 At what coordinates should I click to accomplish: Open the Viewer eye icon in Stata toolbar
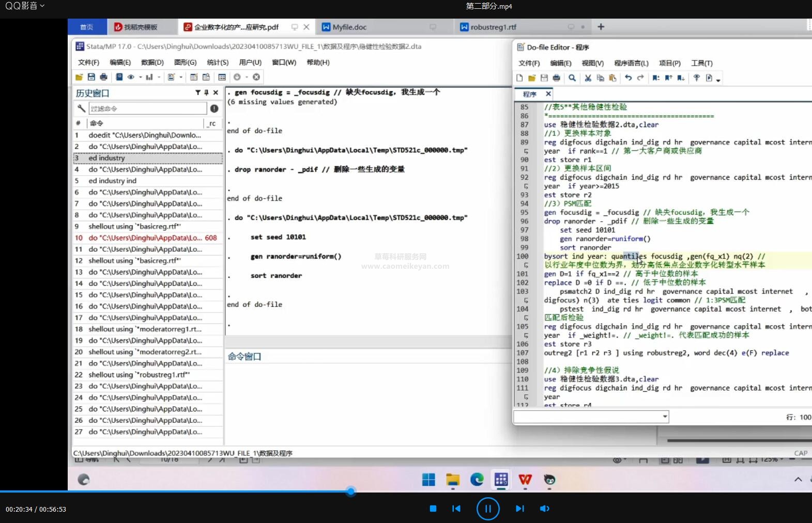131,77
